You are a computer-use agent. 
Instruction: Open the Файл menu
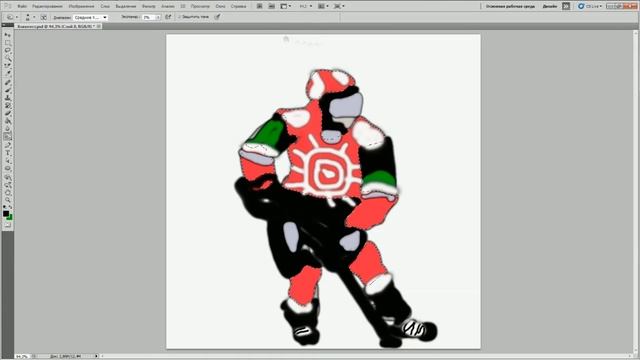[22, 6]
